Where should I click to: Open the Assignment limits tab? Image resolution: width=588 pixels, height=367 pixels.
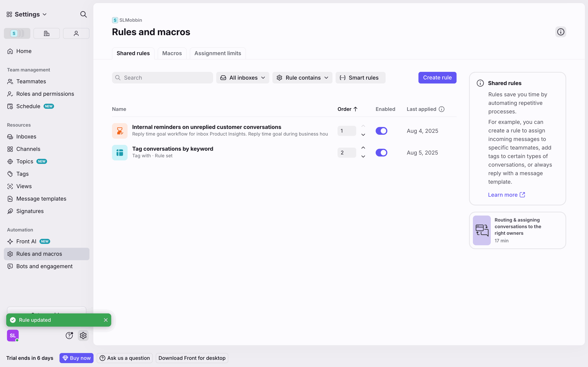click(x=217, y=53)
